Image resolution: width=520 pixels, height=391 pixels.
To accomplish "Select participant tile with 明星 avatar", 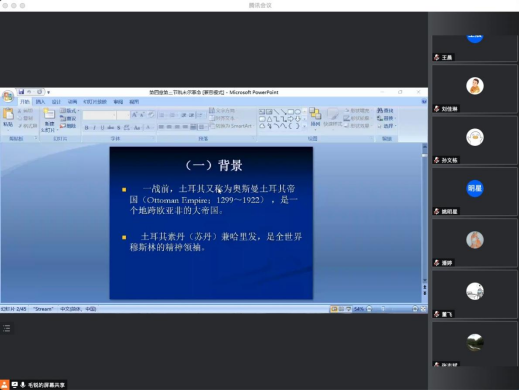I will coord(475,192).
